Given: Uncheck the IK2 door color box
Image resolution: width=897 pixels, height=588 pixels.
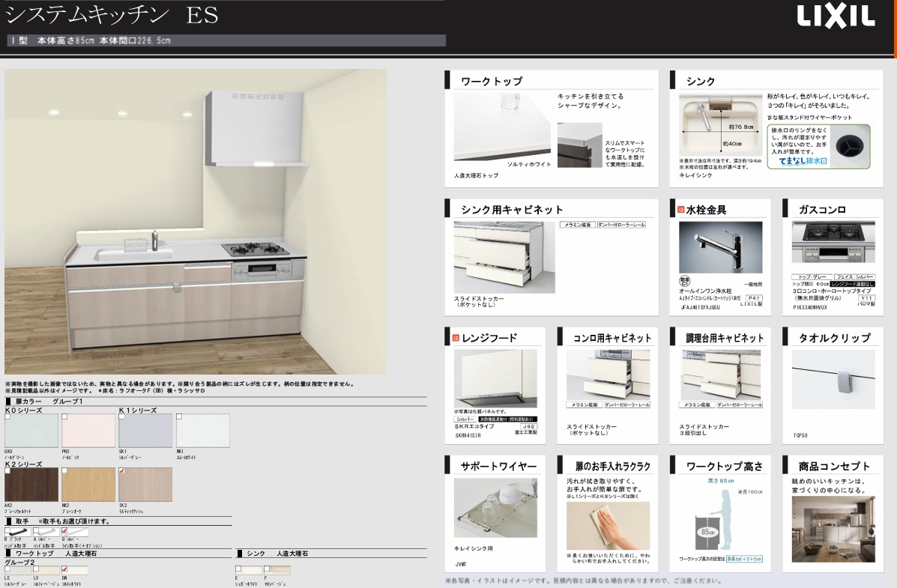Looking at the screenshot, I should (122, 470).
